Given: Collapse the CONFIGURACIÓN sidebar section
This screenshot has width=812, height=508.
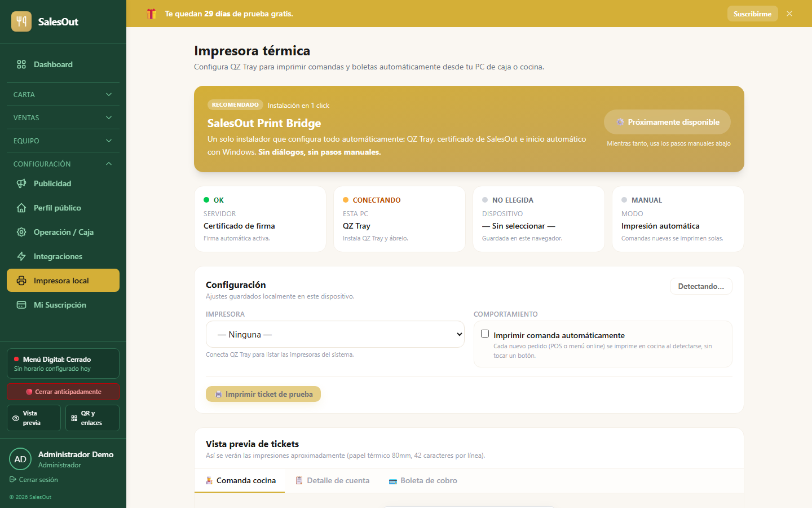Looking at the screenshot, I should [63, 164].
